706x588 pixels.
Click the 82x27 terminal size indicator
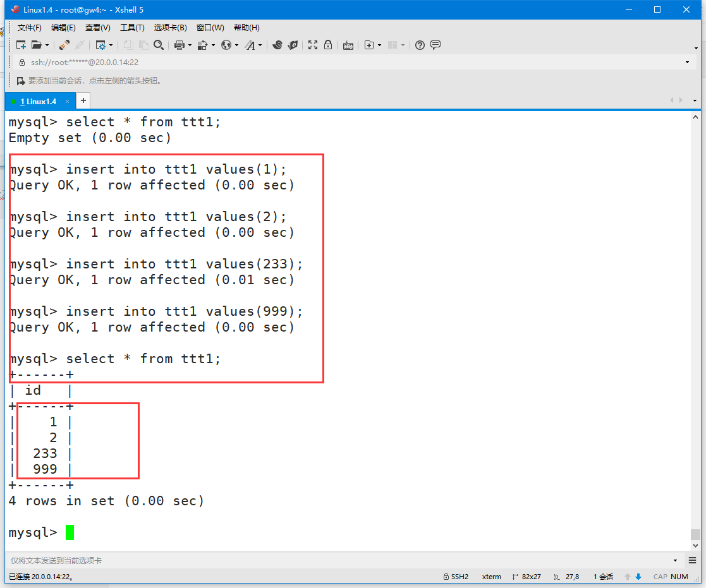coord(526,577)
